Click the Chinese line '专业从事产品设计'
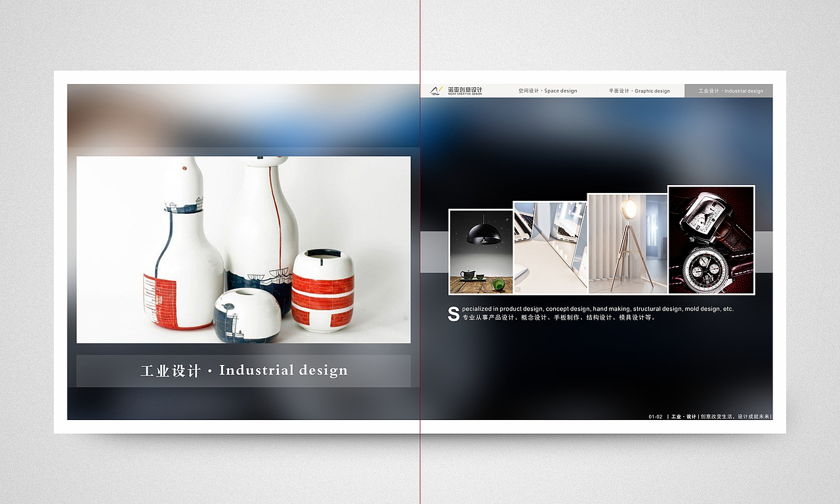Viewport: 840px width, 504px height. pos(559,318)
